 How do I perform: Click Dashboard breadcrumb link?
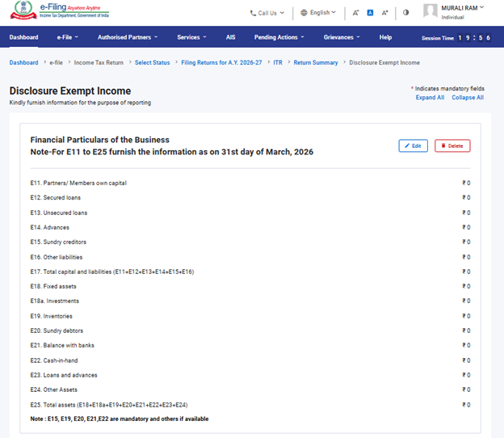coord(23,63)
